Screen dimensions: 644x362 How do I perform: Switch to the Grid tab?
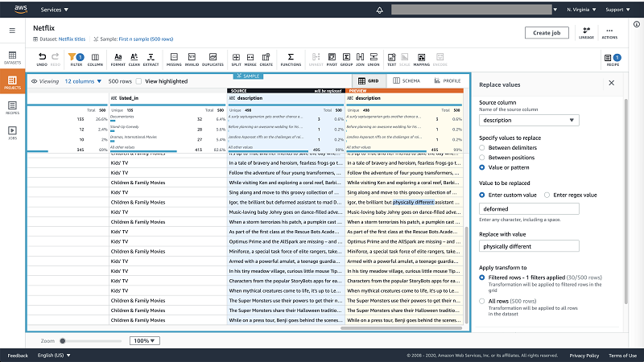pos(369,81)
